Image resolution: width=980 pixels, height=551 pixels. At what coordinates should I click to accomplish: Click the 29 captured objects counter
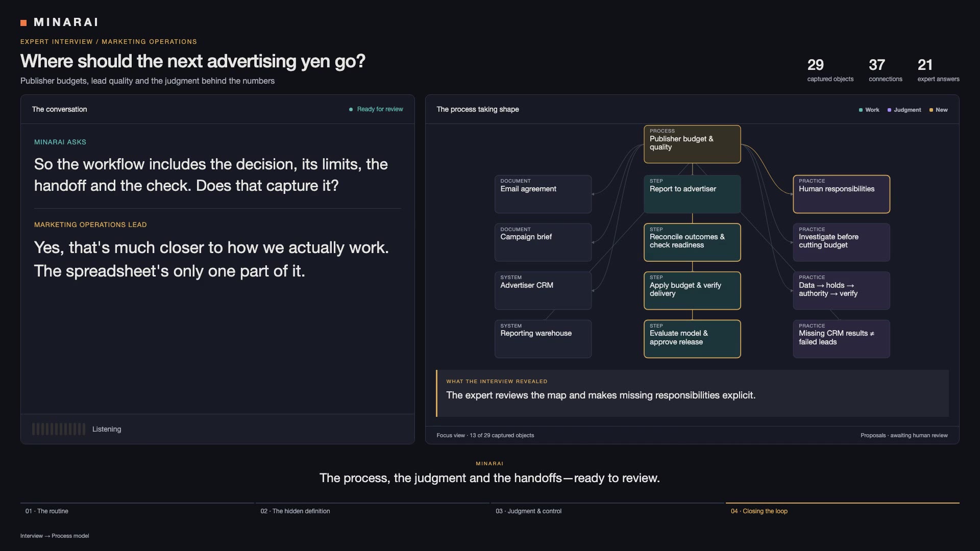[x=830, y=70]
